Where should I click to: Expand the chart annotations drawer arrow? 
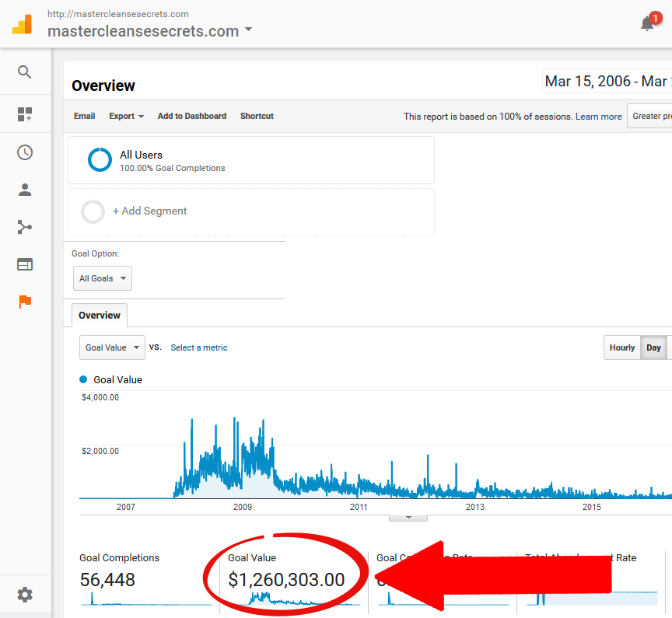click(408, 518)
